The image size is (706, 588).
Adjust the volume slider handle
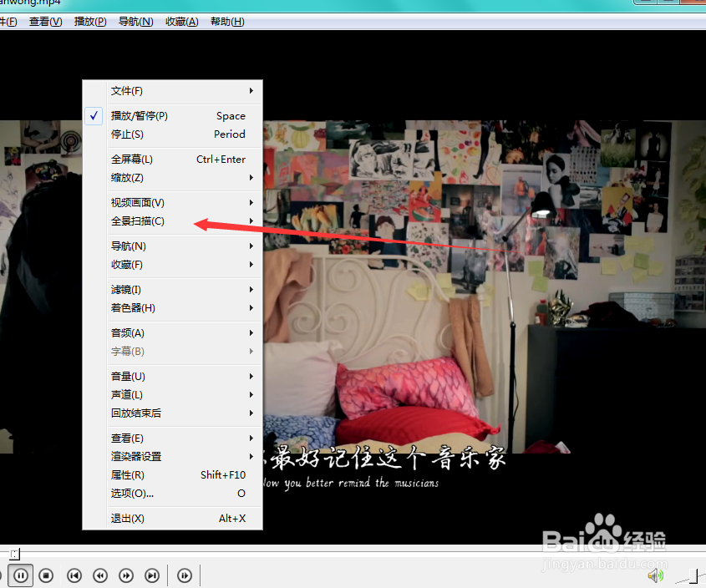click(694, 575)
